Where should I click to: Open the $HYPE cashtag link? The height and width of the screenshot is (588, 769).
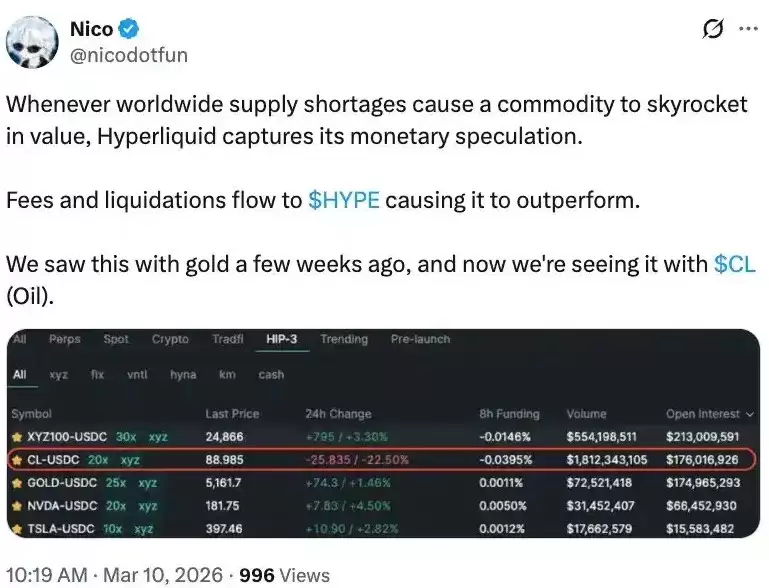344,199
